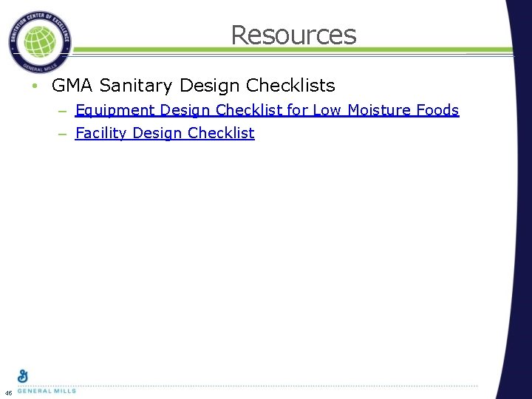The width and height of the screenshot is (532, 399).
Task: Click the GENERAL MILLS footer text
Action: tap(46, 391)
